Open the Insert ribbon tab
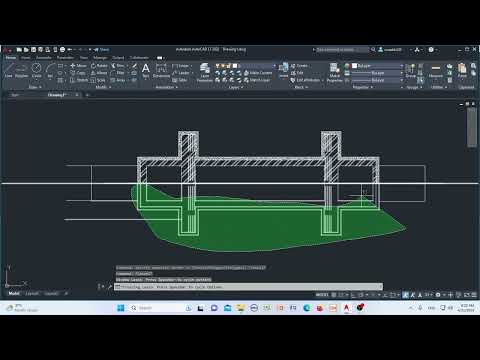The width and height of the screenshot is (480, 360). point(26,58)
